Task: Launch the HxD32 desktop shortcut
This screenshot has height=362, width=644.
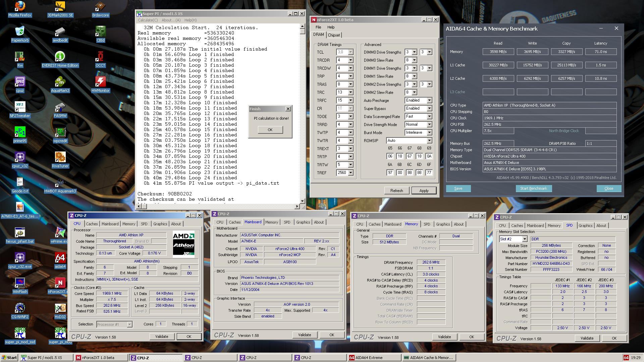Action: pos(60,311)
